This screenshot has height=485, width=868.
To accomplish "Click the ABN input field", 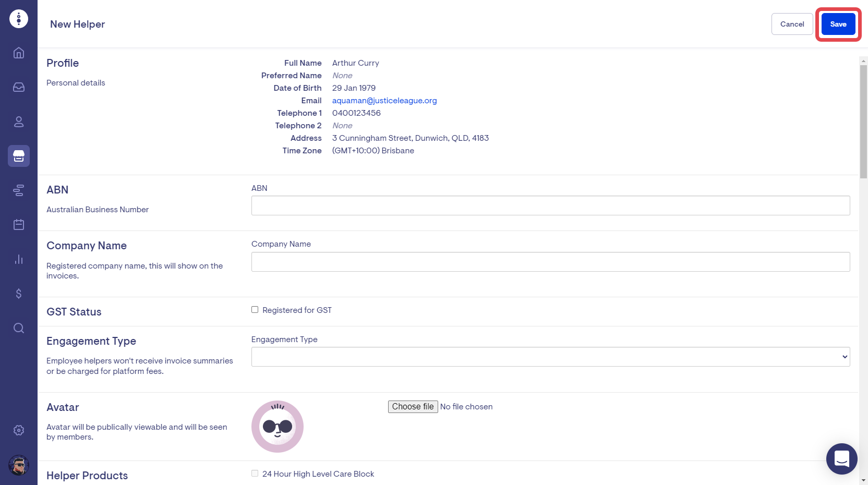I will point(550,205).
